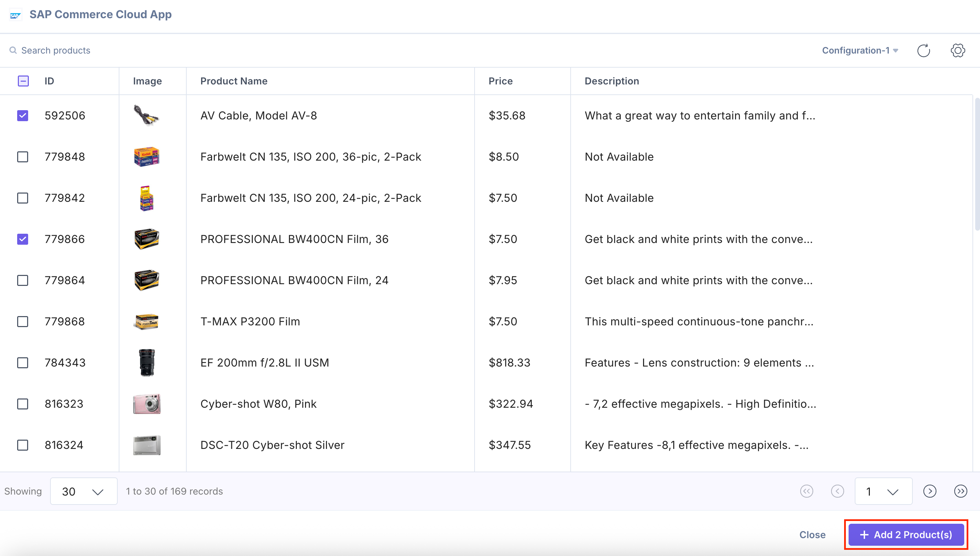Screen dimensions: 980x556
Task: Click the Price column header
Action: [501, 81]
